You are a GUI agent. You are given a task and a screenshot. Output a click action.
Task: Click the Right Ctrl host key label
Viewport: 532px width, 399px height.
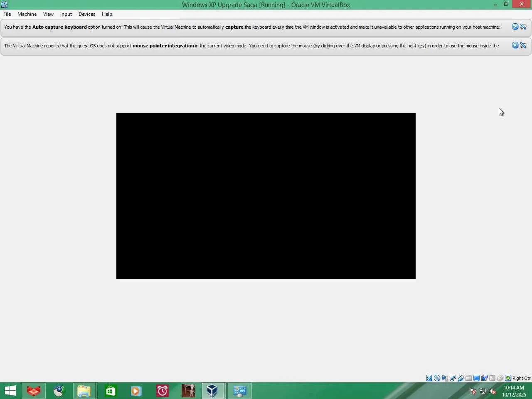(x=522, y=378)
